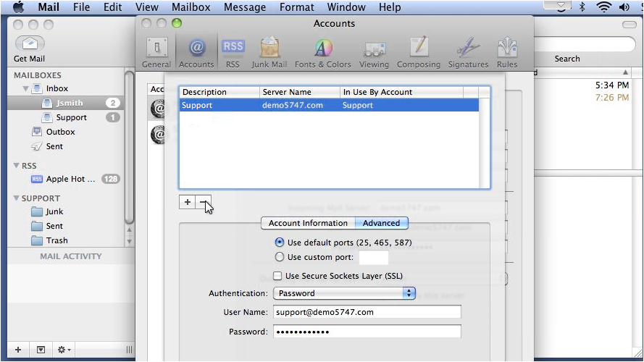Open the Mailbox menu
Screen dimensions: 644x362
(x=191, y=7)
